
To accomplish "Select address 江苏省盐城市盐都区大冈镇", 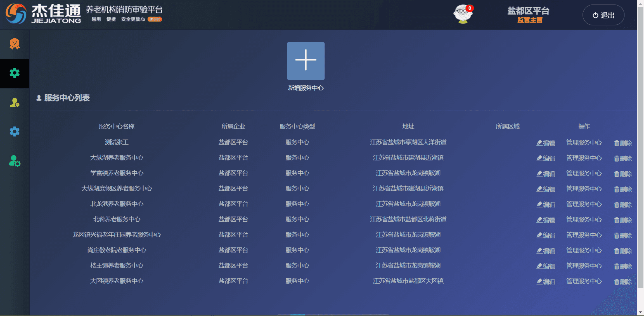I will click(408, 281).
